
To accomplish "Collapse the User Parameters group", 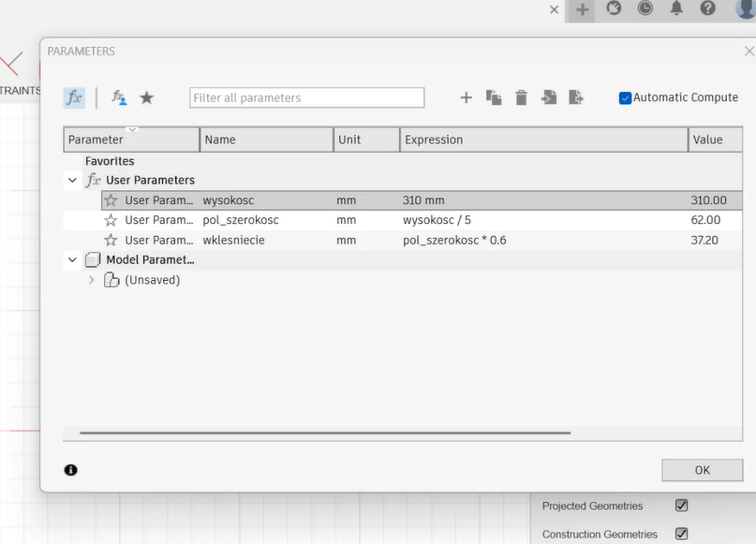I will (72, 180).
